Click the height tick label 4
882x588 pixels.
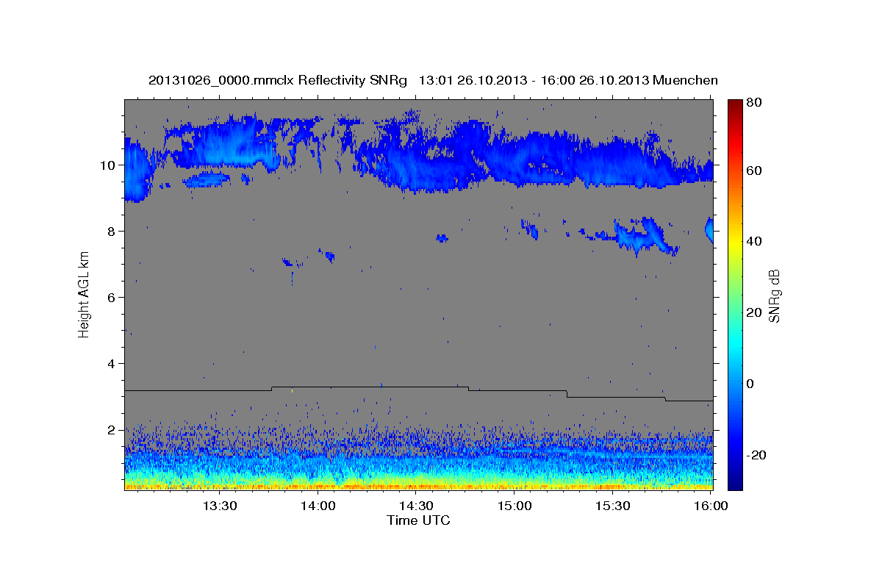tap(113, 364)
